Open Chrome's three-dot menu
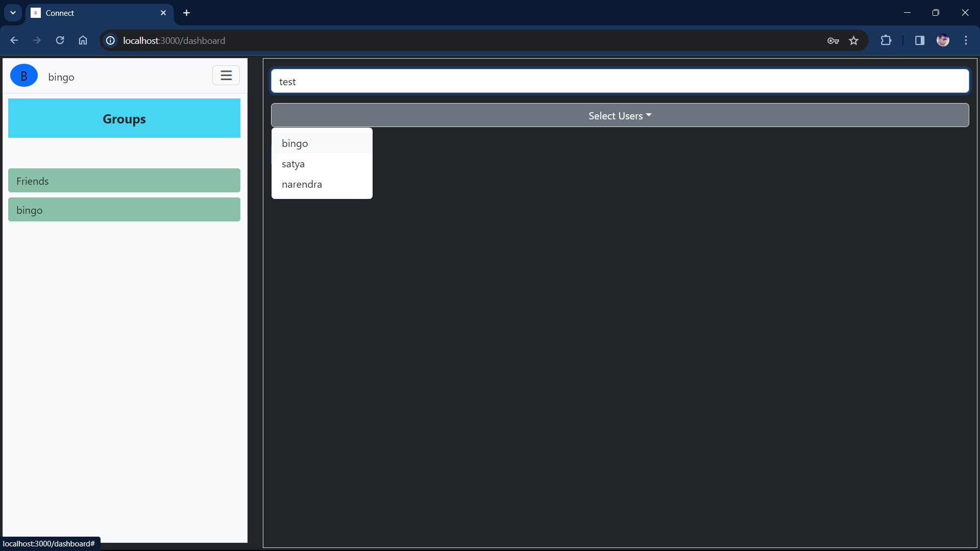The width and height of the screenshot is (980, 551). [966, 40]
